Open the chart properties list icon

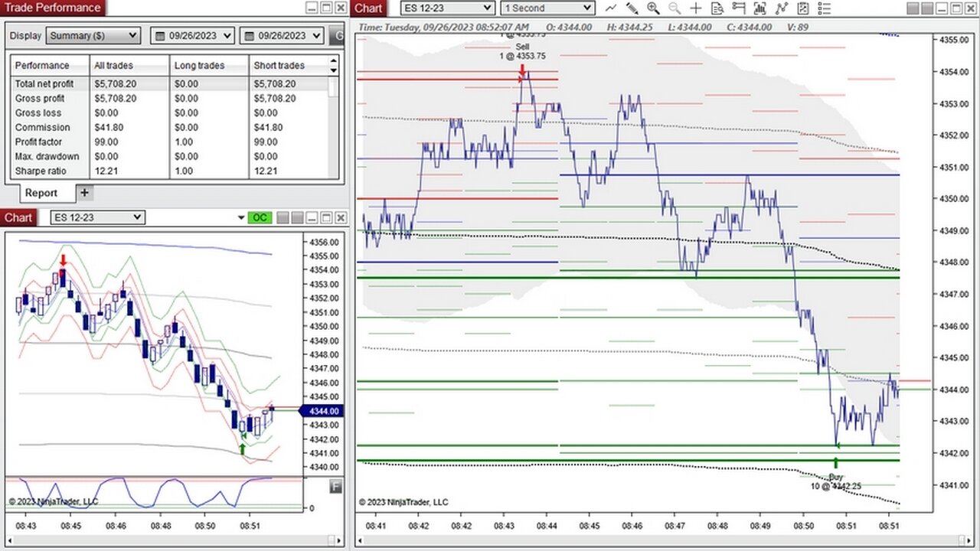[x=823, y=8]
